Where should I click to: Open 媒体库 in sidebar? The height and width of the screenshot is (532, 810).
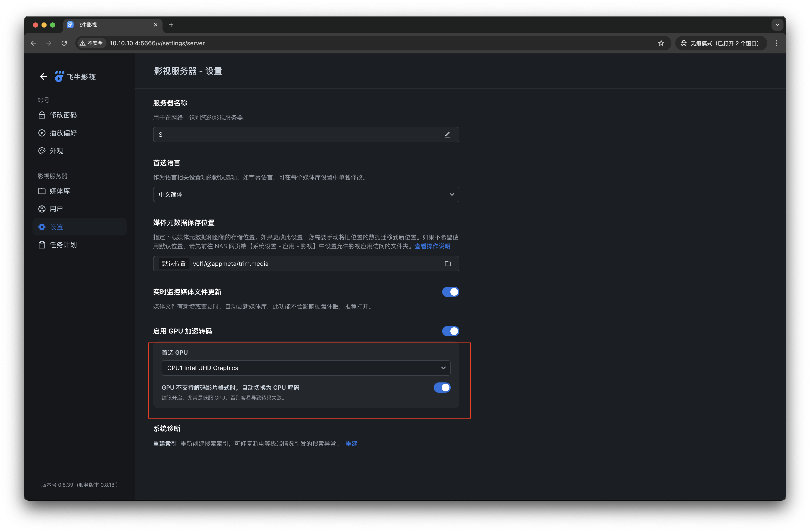(x=60, y=191)
